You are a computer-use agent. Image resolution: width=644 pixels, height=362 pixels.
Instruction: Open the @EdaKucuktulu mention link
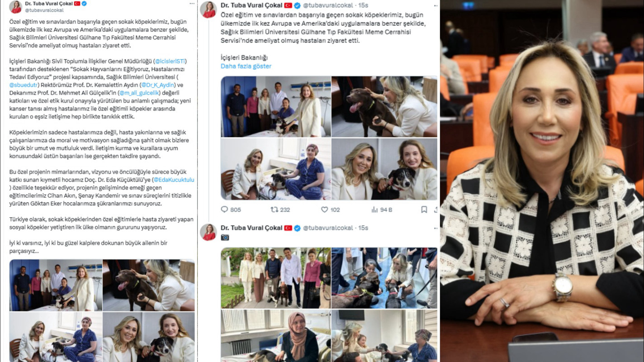[x=175, y=180]
